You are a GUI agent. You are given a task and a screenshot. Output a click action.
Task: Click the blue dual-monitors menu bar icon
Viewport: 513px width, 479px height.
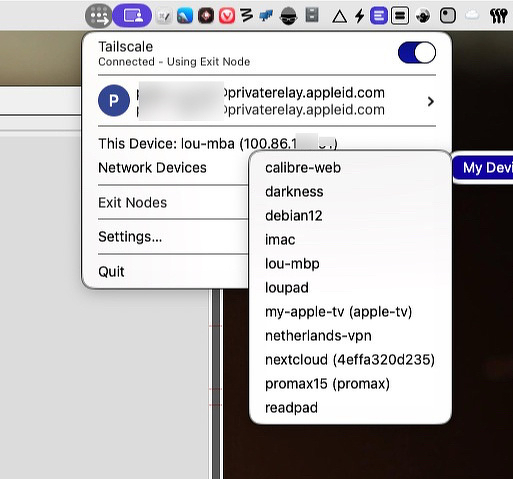[266, 16]
